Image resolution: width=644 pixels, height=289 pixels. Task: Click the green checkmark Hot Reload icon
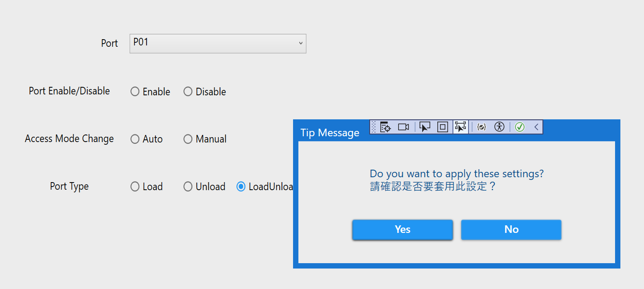click(x=520, y=127)
